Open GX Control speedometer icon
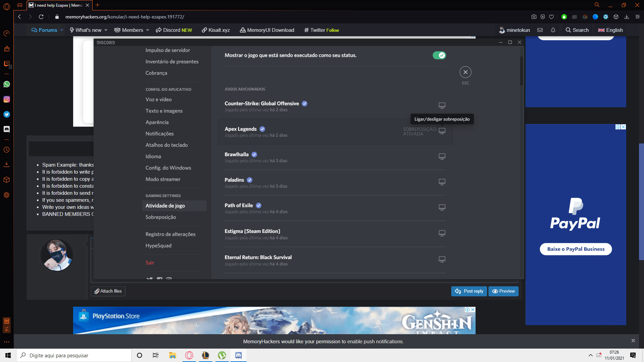The width and height of the screenshot is (644, 362). pyautogui.click(x=7, y=34)
